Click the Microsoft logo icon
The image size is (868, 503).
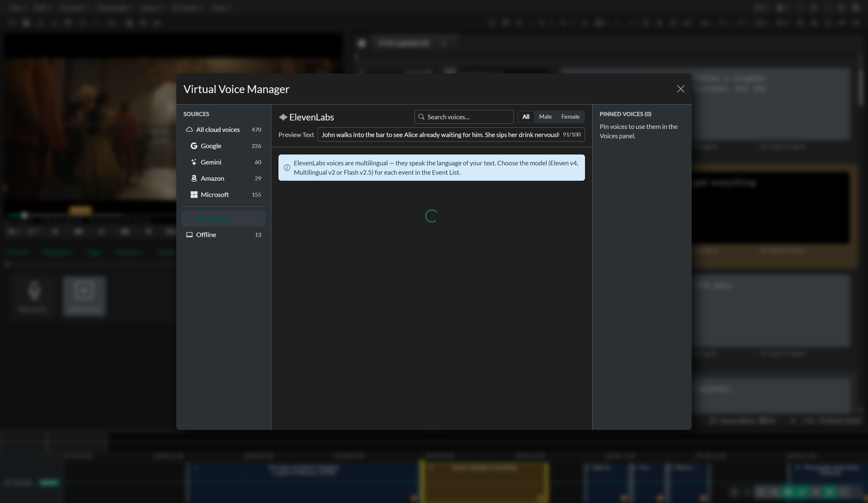[x=194, y=195]
